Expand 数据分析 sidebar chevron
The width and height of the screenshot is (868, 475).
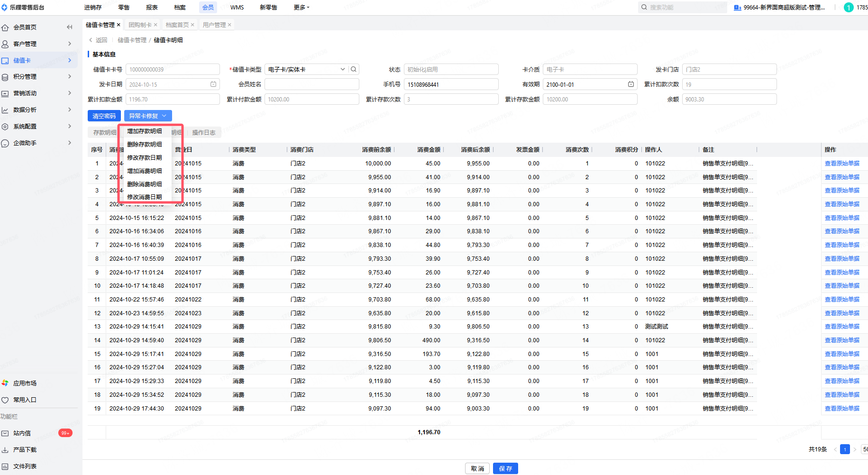(x=70, y=110)
